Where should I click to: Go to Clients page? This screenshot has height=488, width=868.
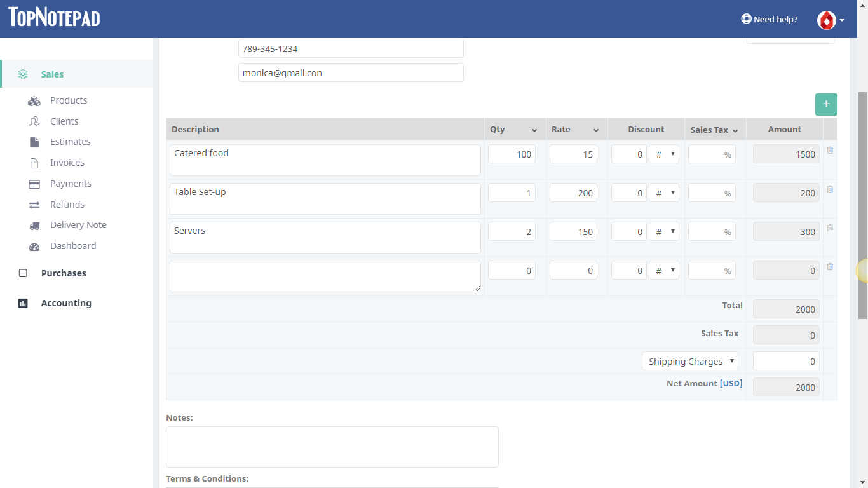[64, 121]
